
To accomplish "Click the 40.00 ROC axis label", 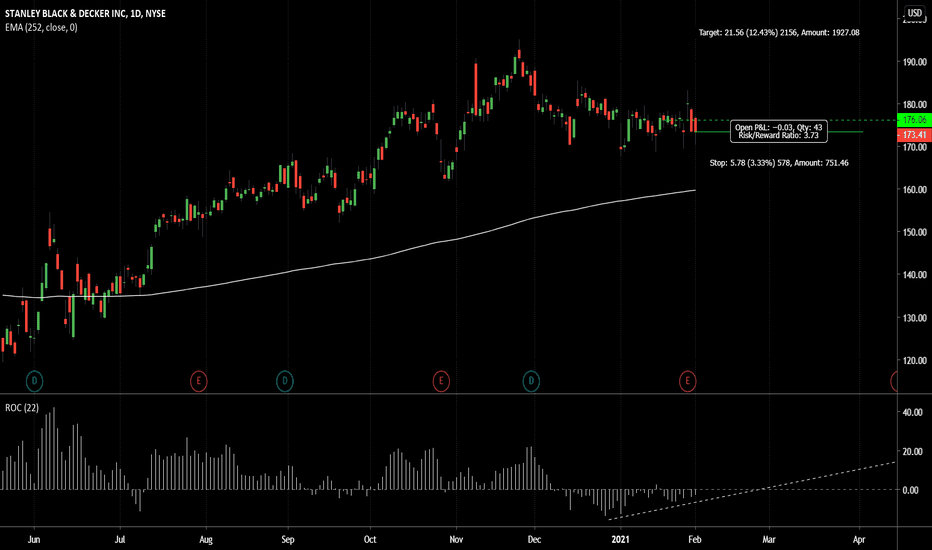I will tap(912, 412).
